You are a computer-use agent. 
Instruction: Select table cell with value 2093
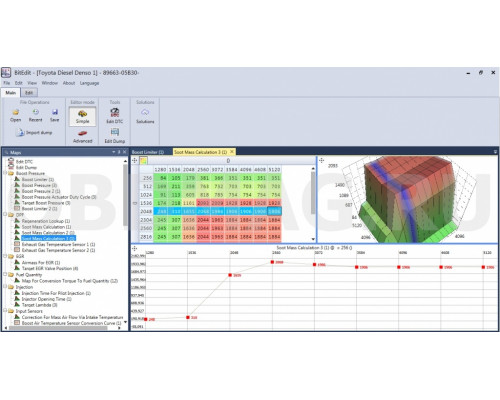coord(203,203)
